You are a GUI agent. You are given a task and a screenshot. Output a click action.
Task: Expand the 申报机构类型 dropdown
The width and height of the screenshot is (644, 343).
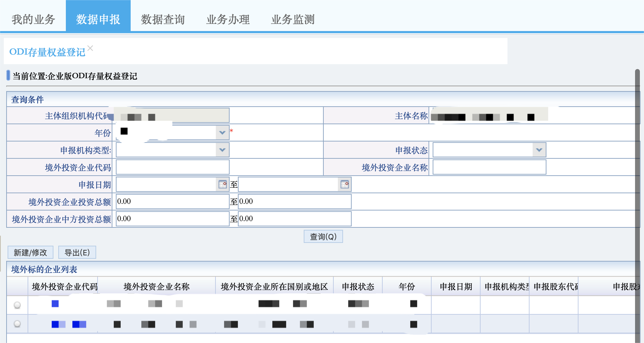click(x=222, y=150)
